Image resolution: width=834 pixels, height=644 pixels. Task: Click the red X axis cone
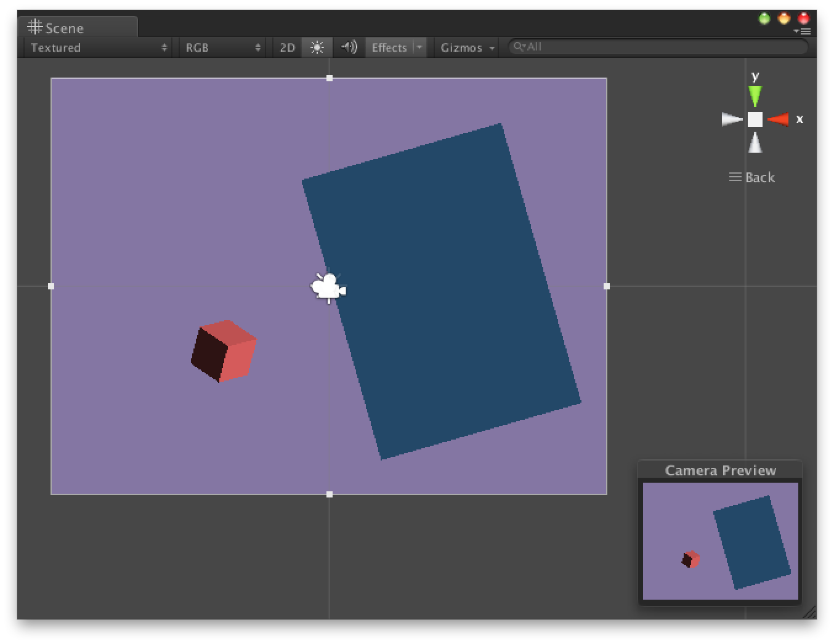(777, 119)
